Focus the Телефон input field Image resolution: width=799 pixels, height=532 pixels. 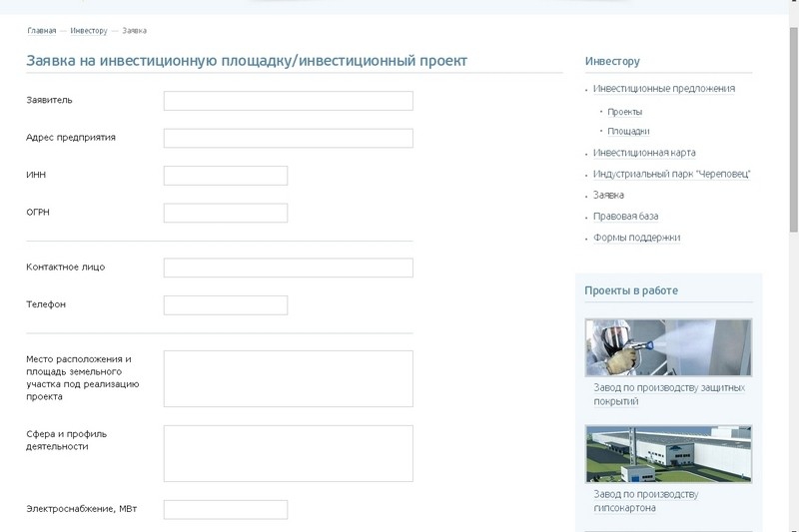pyautogui.click(x=225, y=304)
